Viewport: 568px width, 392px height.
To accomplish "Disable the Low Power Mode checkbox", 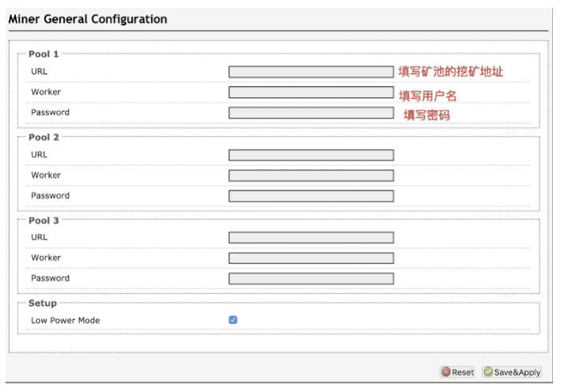I will tap(233, 320).
